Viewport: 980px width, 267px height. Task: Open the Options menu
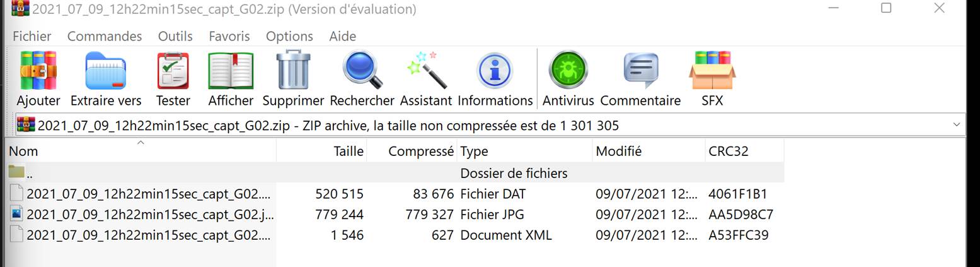[x=289, y=36]
